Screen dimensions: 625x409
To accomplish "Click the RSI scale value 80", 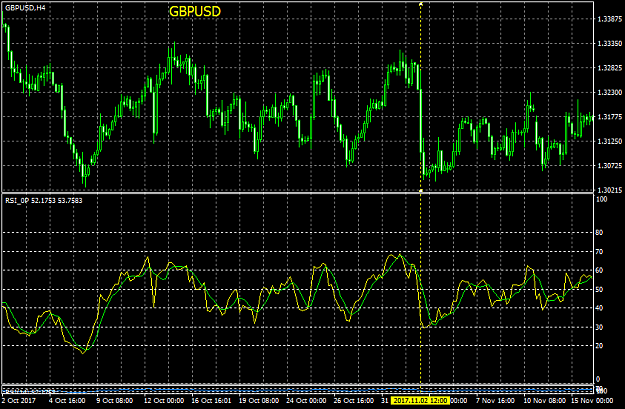I will click(599, 232).
